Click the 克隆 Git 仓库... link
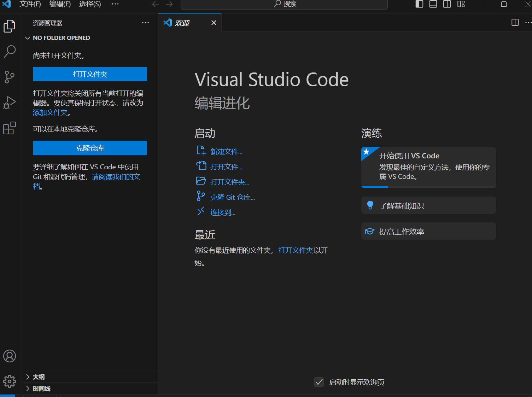Viewport: 532px width, 397px height. (x=233, y=197)
